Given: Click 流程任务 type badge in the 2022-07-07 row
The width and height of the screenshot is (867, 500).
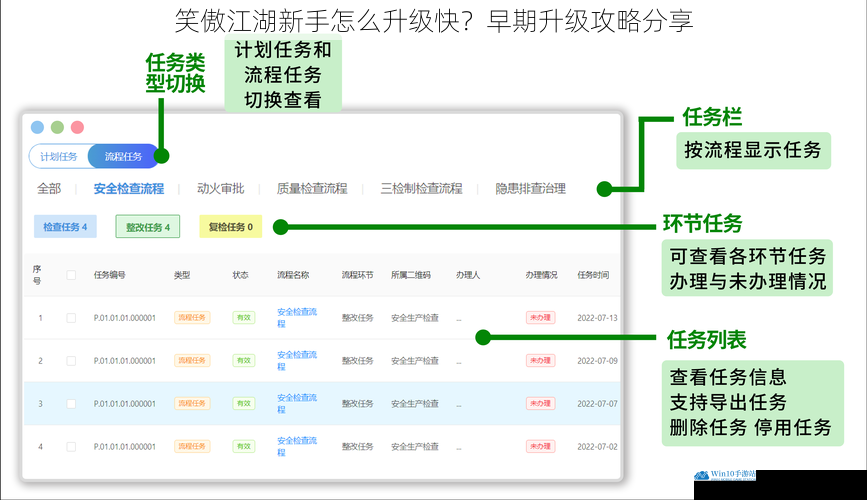Looking at the screenshot, I should point(192,403).
